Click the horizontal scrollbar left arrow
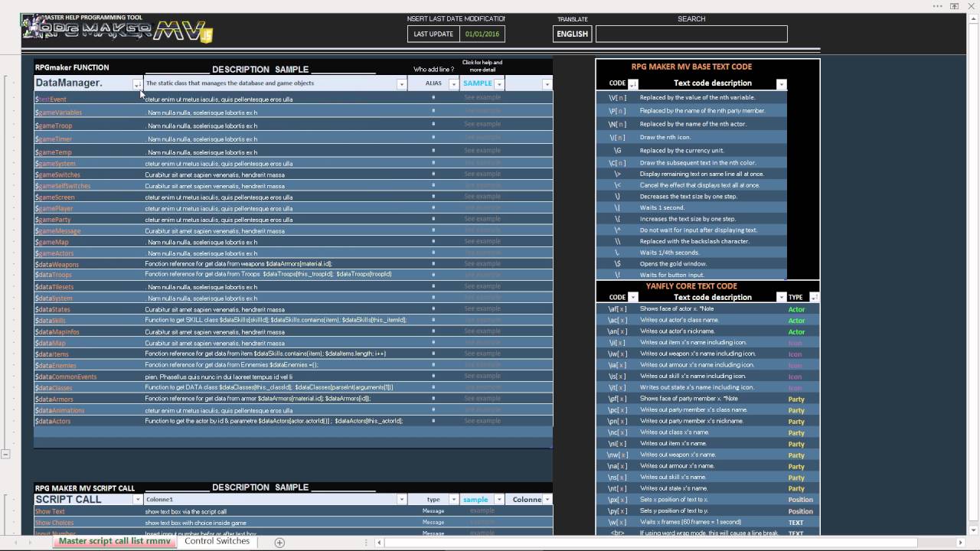The image size is (980, 551). tap(379, 543)
